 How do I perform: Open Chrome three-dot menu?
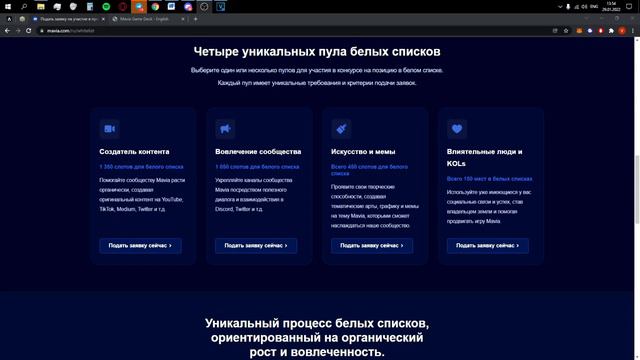tap(633, 31)
